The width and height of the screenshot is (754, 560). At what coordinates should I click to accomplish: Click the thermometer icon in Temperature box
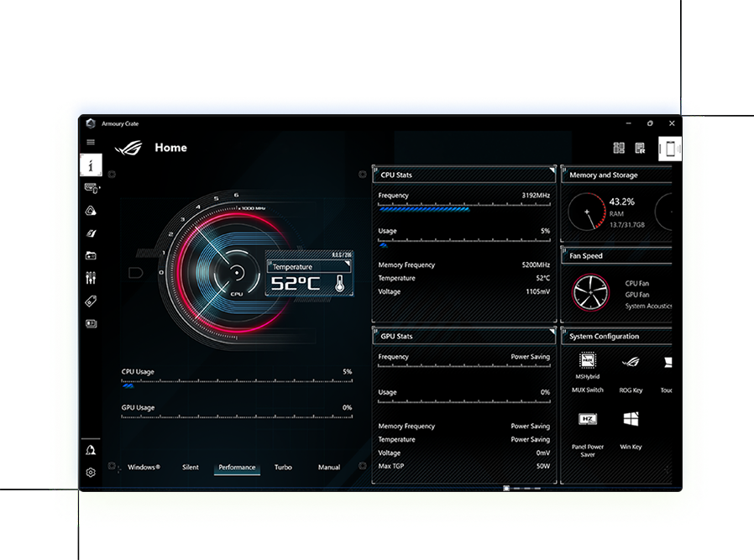tap(339, 284)
